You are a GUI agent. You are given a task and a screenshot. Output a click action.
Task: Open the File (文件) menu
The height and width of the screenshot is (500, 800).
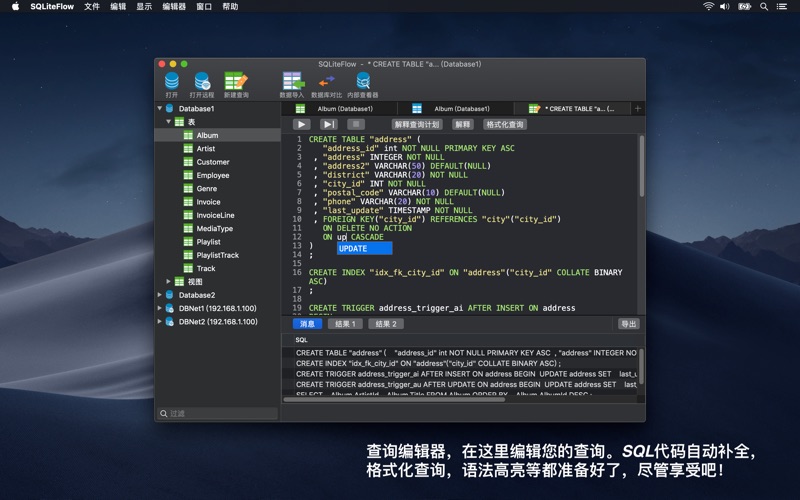pyautogui.click(x=92, y=6)
